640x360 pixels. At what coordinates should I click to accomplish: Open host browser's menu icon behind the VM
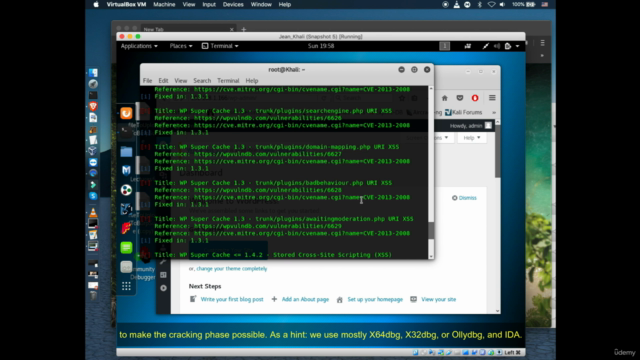pos(542,43)
